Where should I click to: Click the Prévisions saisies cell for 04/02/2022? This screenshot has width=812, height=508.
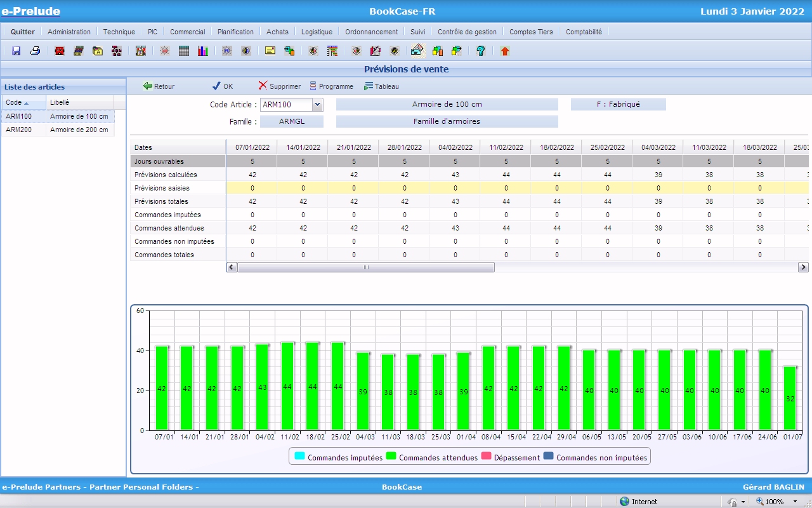(455, 188)
